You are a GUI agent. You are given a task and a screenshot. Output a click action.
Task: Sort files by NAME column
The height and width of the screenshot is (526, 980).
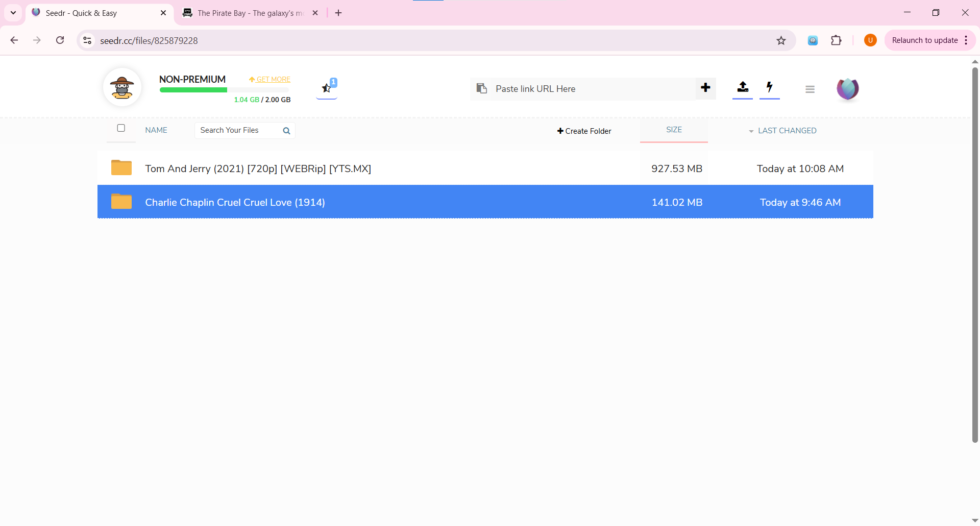156,130
